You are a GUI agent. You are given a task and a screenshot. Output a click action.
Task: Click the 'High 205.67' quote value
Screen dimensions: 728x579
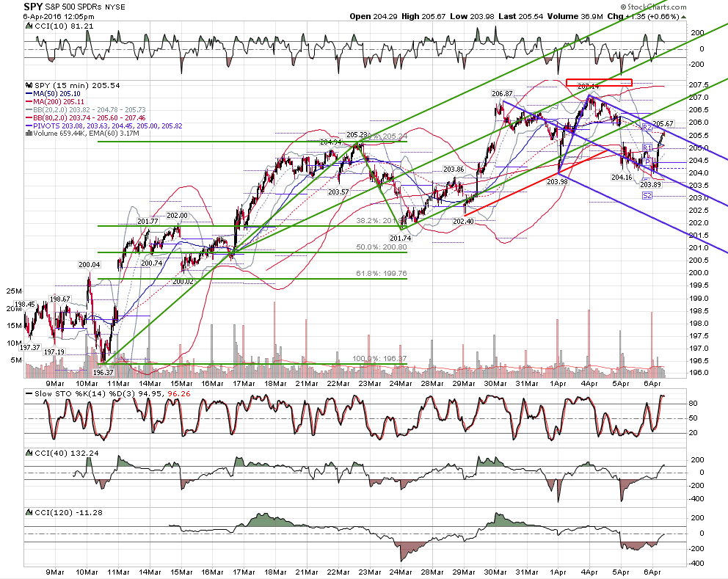423,17
